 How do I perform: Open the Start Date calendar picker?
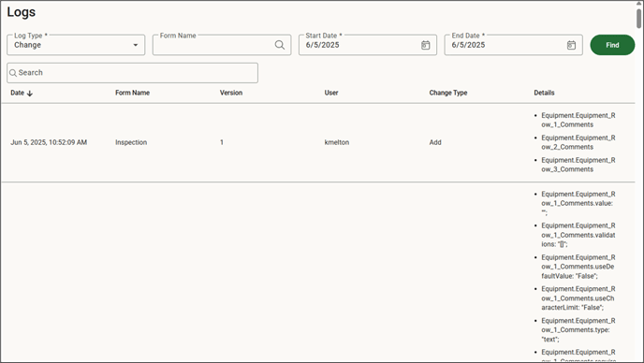426,45
